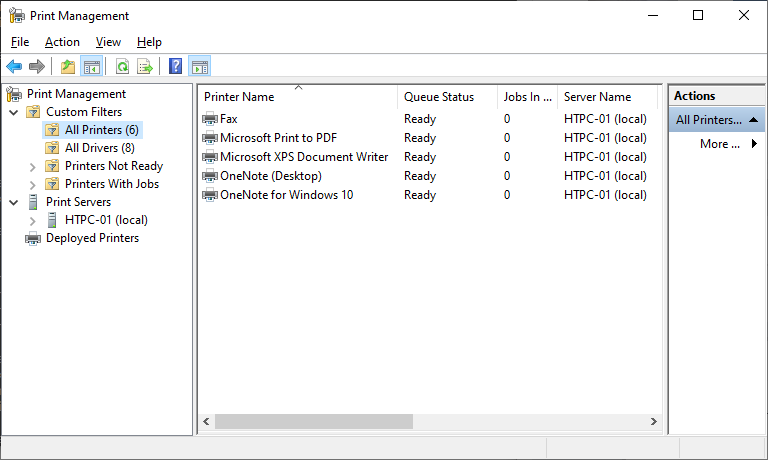Click the All Drivers (8) filter icon

(x=52, y=148)
